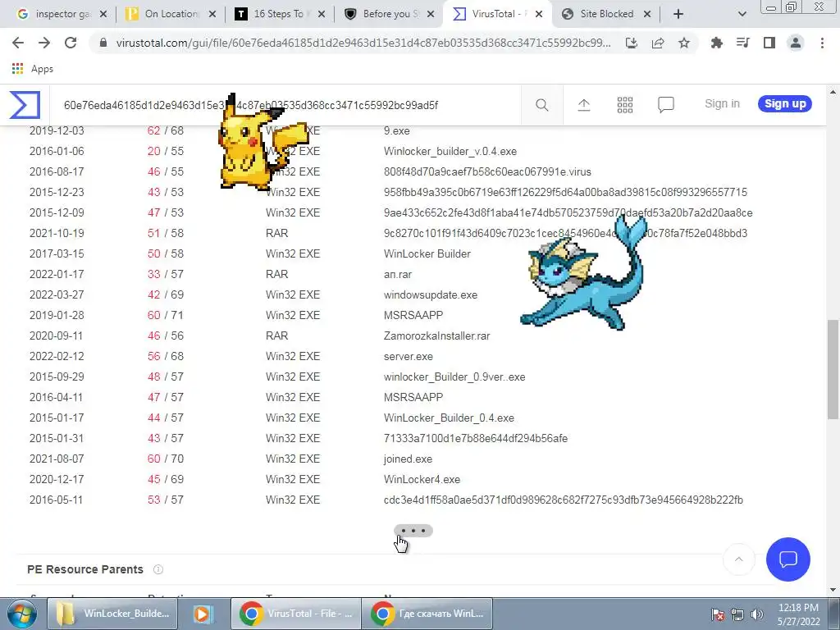Click the upload file arrow icon

click(583, 105)
